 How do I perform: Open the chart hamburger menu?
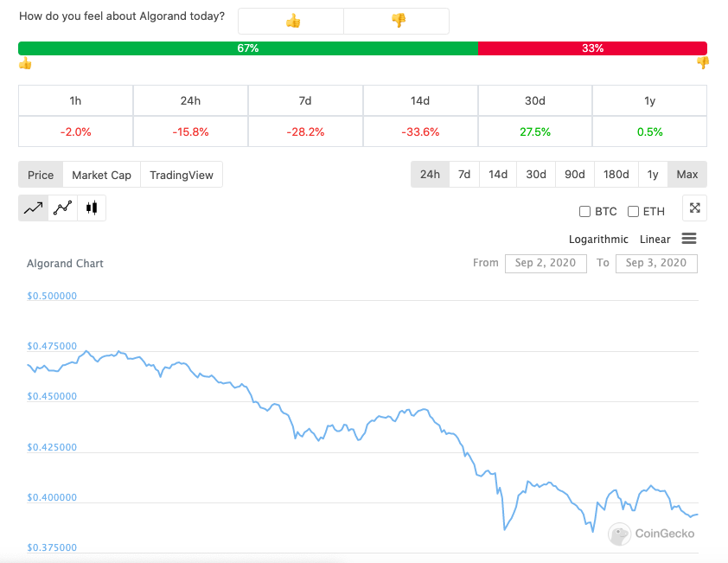pyautogui.click(x=689, y=239)
